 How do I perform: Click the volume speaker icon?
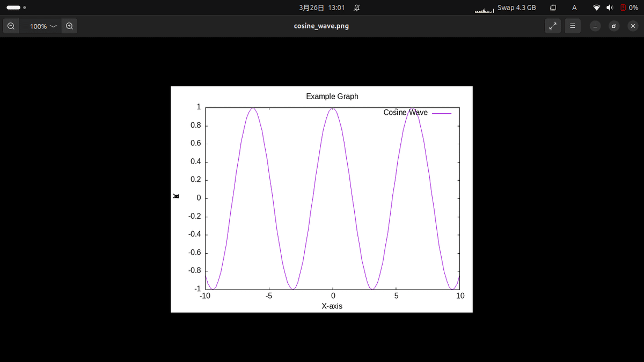[610, 8]
